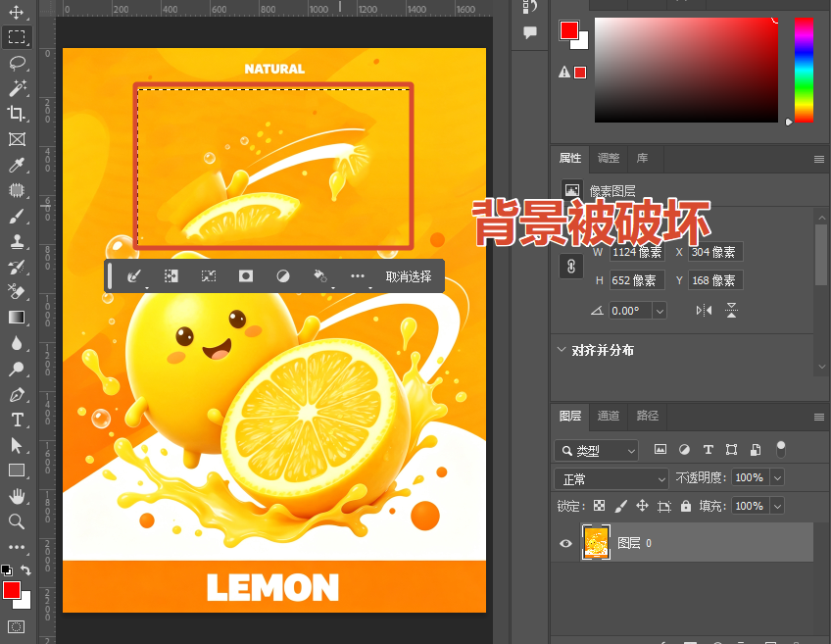Select the Magic Wand tool

(x=17, y=88)
